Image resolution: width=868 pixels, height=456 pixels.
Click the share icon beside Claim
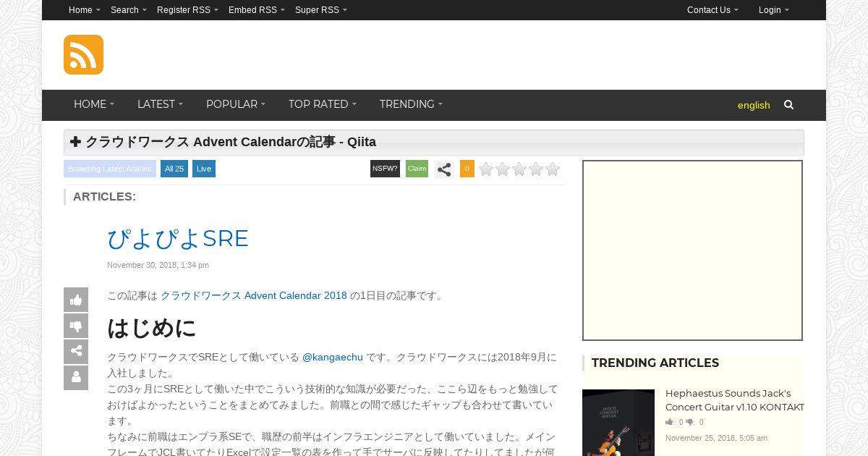coord(444,169)
